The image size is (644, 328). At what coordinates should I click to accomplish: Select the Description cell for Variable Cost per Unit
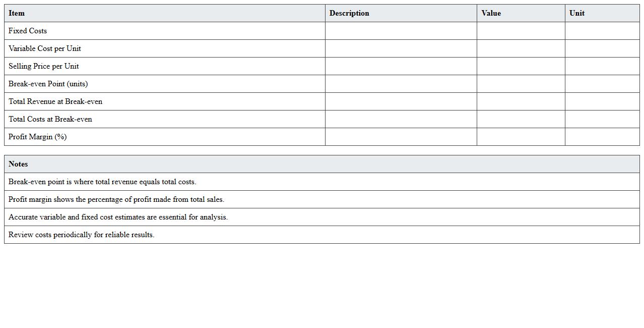click(x=401, y=48)
